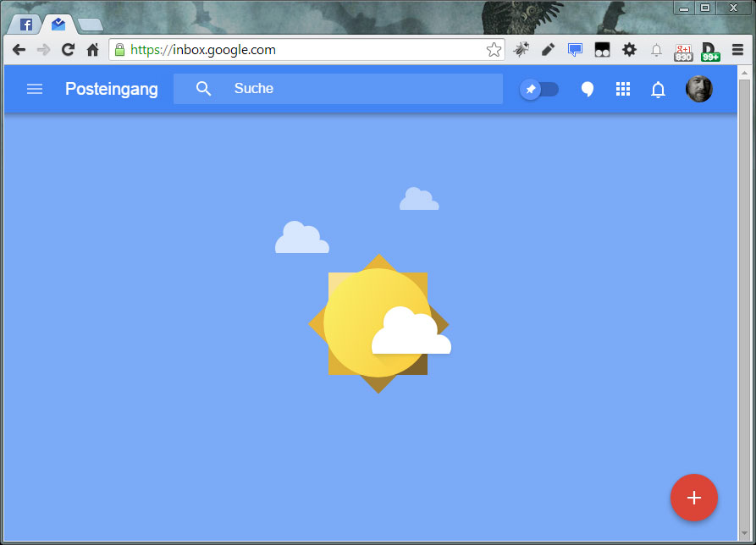Open the Chrome menu button
Screen dimensions: 756x545
coord(737,50)
